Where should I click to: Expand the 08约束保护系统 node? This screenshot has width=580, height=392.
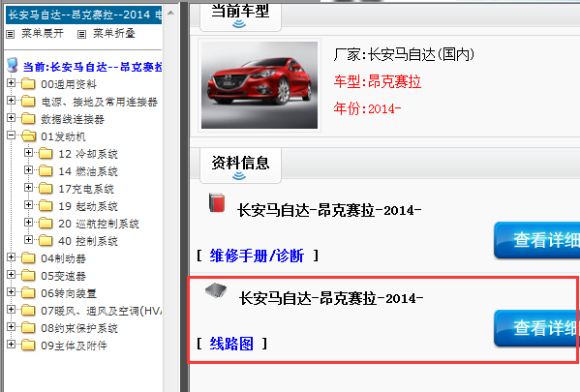pyautogui.click(x=11, y=326)
